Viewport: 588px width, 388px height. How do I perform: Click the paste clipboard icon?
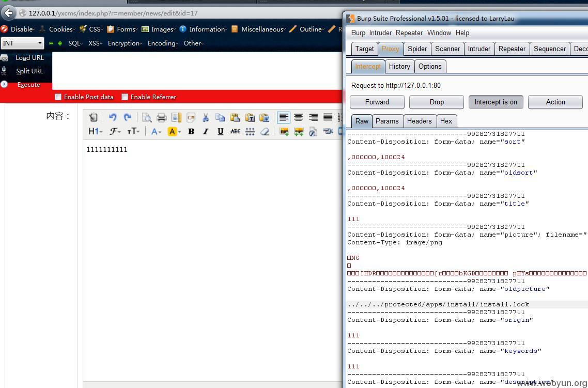[x=235, y=117]
